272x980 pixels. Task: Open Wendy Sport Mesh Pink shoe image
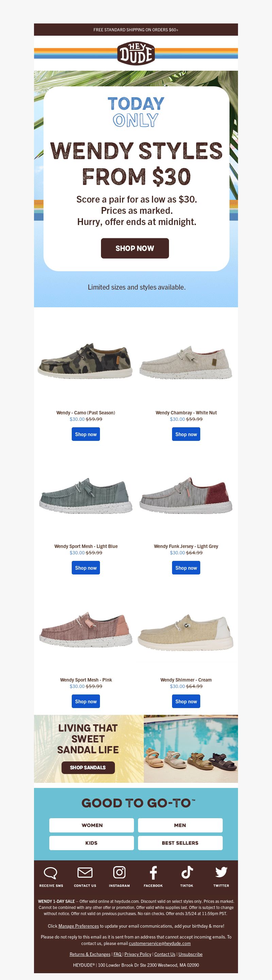pos(86,630)
